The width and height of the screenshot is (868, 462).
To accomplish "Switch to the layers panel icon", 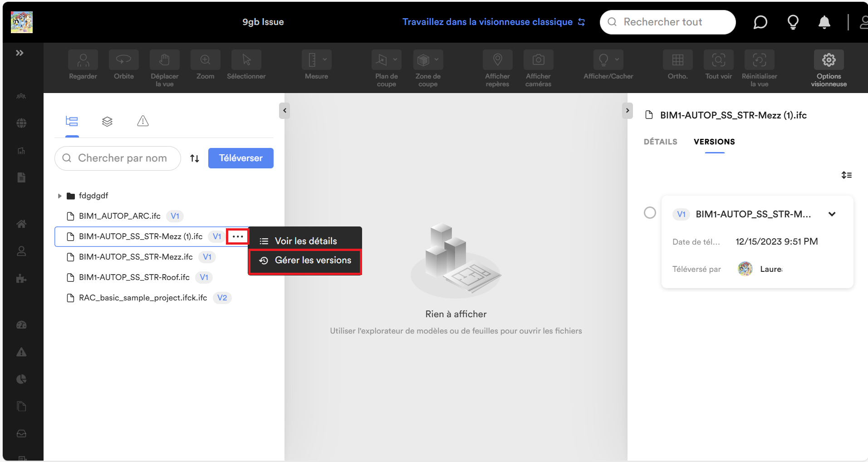I will pyautogui.click(x=107, y=121).
